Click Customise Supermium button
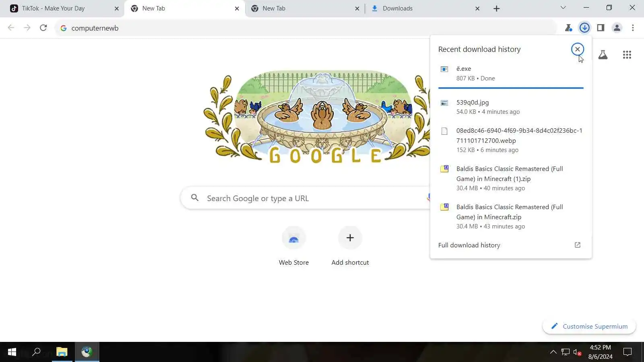The width and height of the screenshot is (644, 362). tap(589, 326)
